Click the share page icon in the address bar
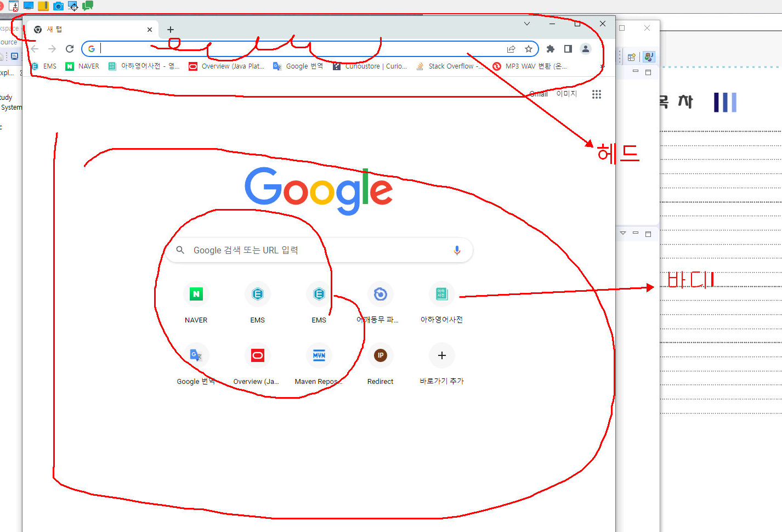 point(511,49)
